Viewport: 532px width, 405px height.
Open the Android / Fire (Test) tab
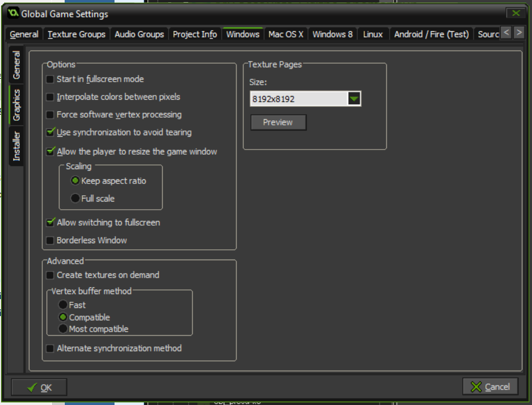point(431,34)
